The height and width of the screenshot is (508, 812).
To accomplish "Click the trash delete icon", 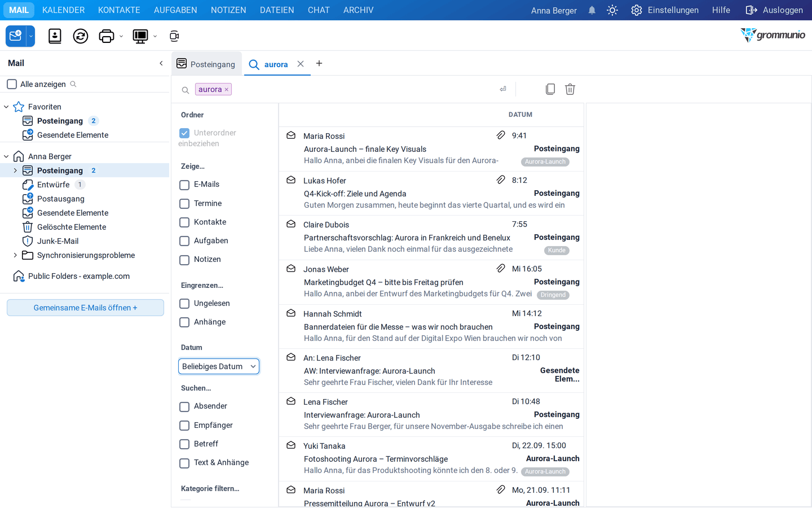I will [570, 89].
